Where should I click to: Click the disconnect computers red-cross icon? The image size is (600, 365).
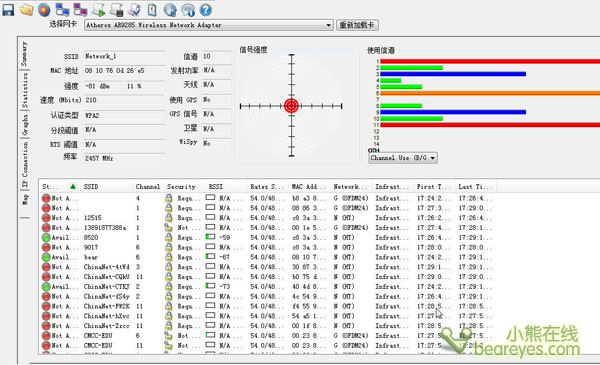(80, 10)
